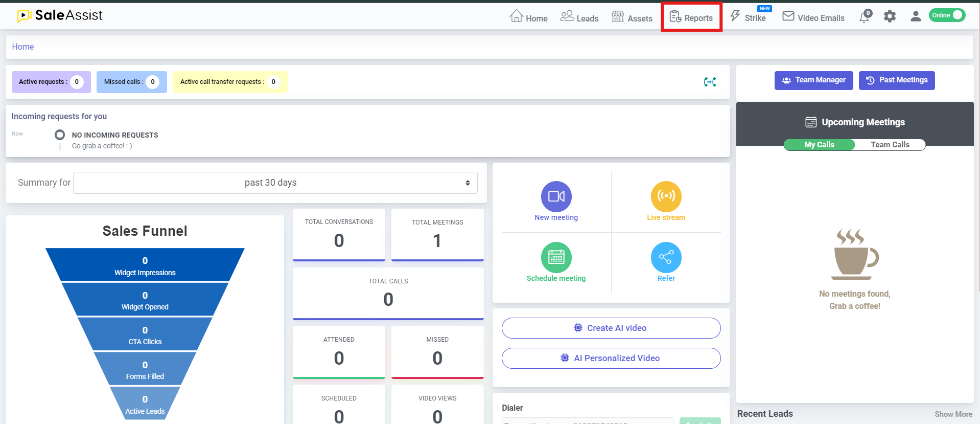Start a Live stream broadcast
980x424 pixels.
pyautogui.click(x=666, y=196)
